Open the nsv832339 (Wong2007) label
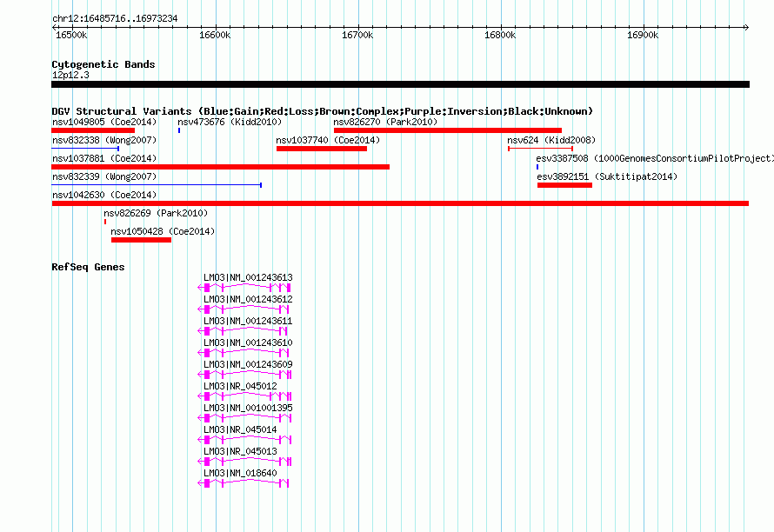774x532 pixels. [104, 176]
